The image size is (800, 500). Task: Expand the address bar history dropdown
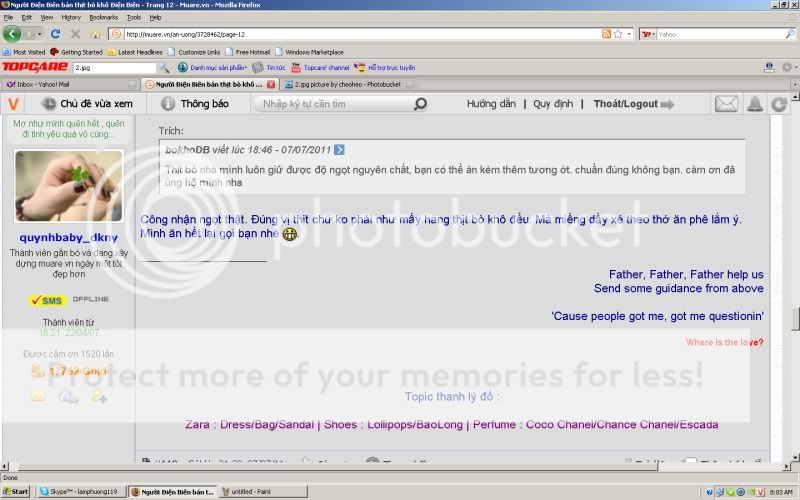(x=631, y=34)
